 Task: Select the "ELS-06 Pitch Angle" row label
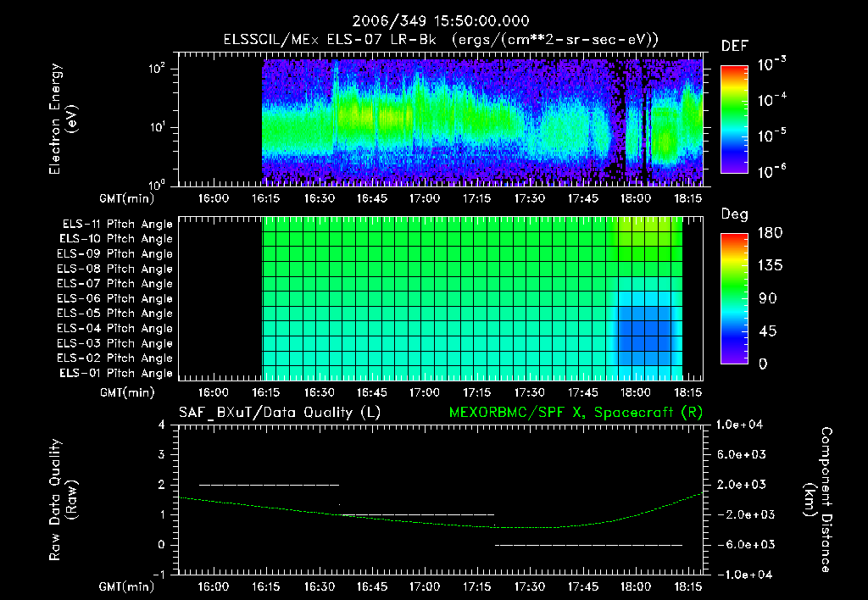point(115,299)
